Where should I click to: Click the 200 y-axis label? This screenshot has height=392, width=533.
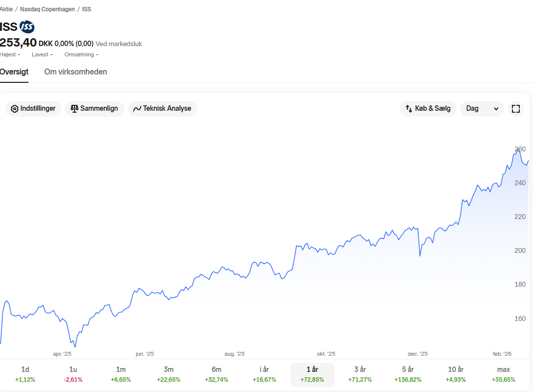point(520,250)
